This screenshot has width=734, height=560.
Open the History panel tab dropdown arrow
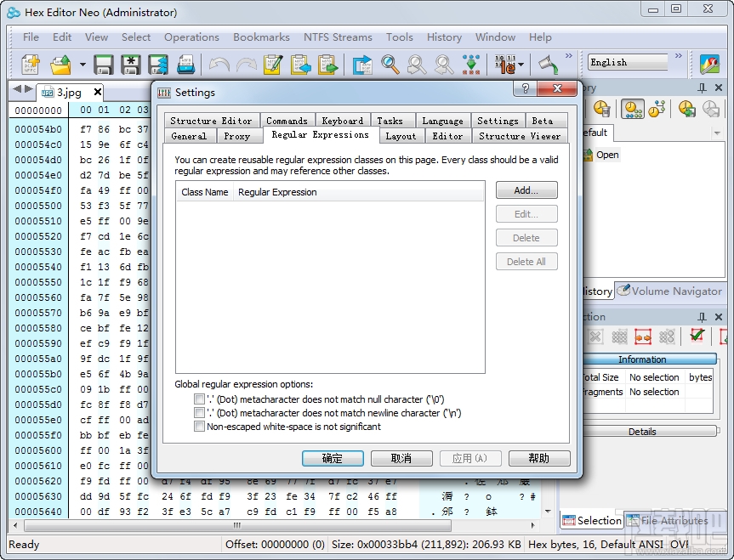coord(717,133)
